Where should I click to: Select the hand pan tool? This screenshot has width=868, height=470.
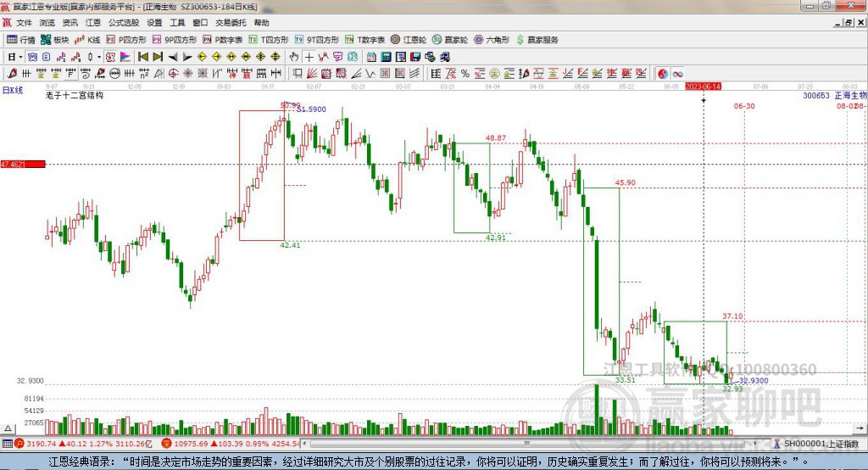(294, 57)
